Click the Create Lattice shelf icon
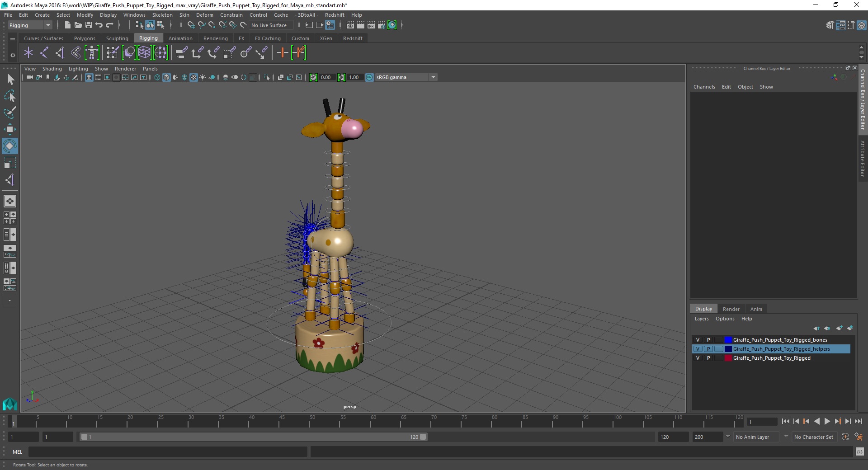 [144, 53]
